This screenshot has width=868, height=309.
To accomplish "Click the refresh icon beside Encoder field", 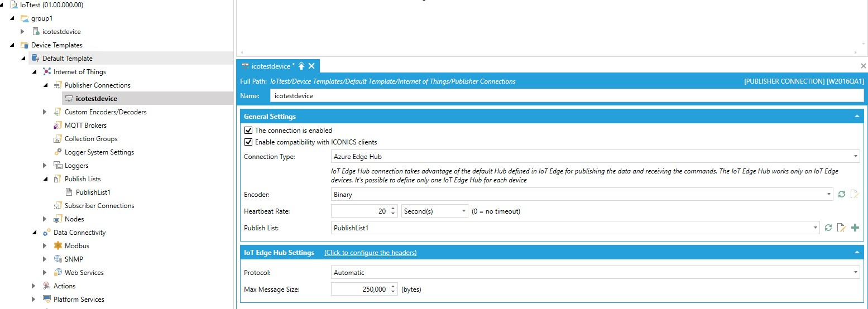I will 842,195.
